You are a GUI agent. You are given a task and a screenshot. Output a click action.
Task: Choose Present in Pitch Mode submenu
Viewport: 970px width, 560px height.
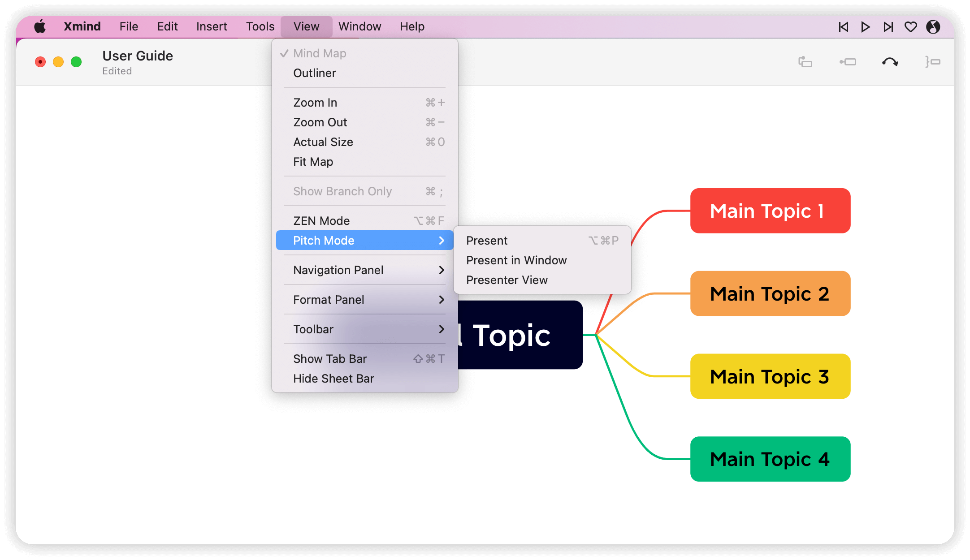tap(542, 241)
